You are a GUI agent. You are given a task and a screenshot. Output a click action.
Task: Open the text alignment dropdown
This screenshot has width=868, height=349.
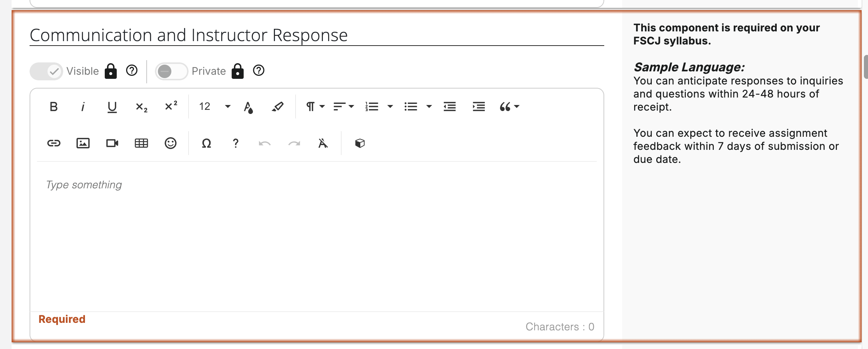pos(343,107)
